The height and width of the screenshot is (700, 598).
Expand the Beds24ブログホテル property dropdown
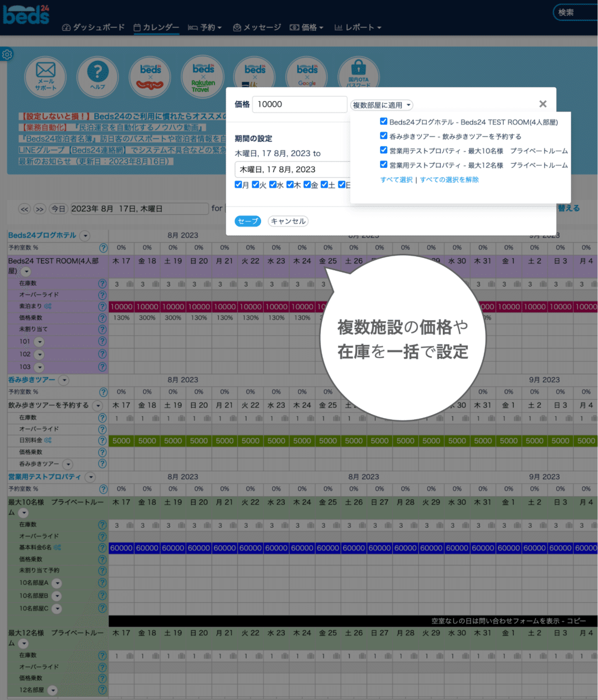coord(85,235)
